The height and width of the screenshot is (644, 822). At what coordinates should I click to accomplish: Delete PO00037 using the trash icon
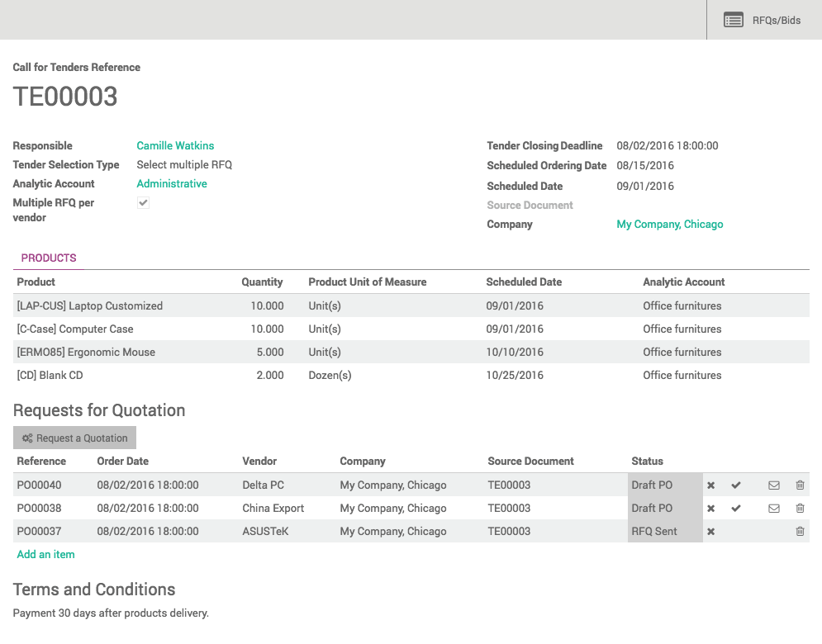click(x=800, y=531)
